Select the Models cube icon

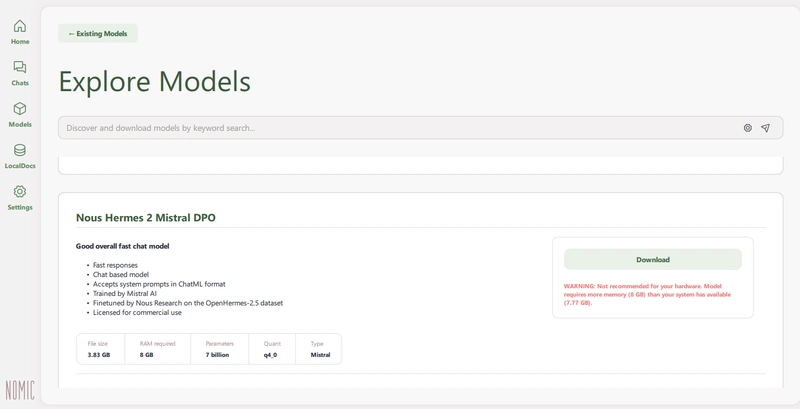(20, 109)
